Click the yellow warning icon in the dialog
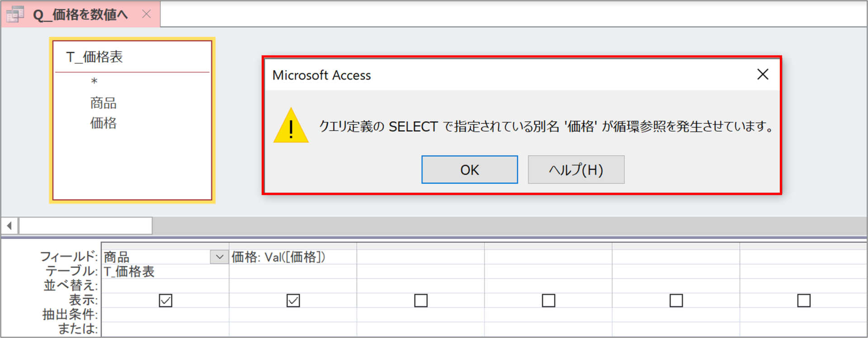The width and height of the screenshot is (868, 338). (291, 125)
